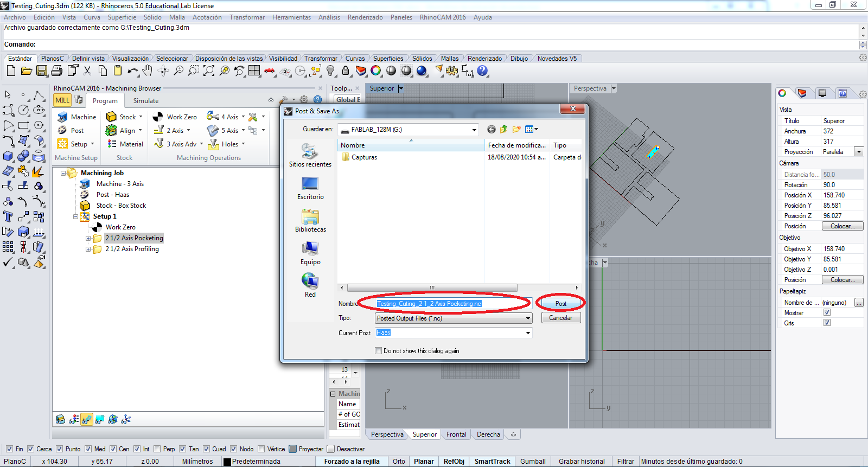The image size is (868, 467).
Task: Click the Nombre filename input field
Action: pyautogui.click(x=454, y=304)
